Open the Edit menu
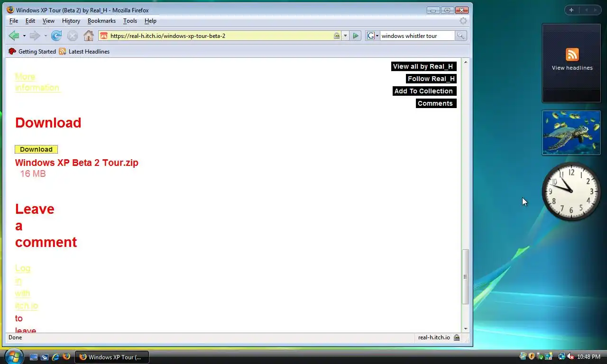The height and width of the screenshot is (364, 607). click(30, 21)
